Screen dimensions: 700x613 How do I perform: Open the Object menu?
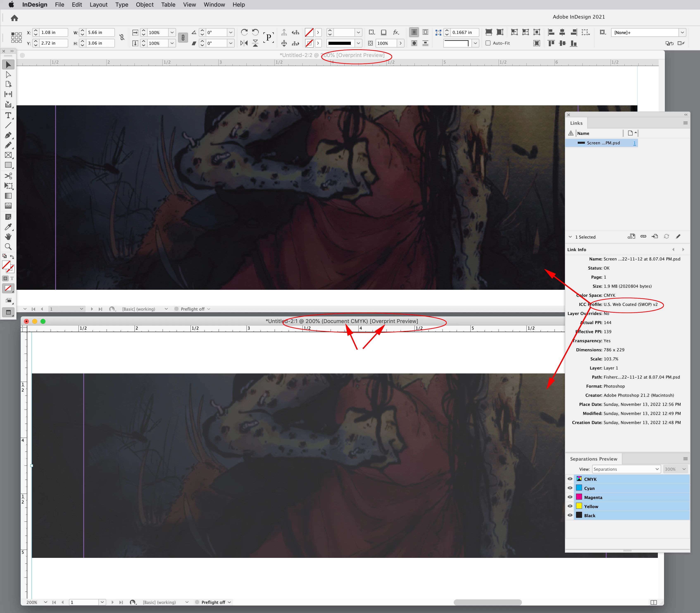pyautogui.click(x=144, y=5)
